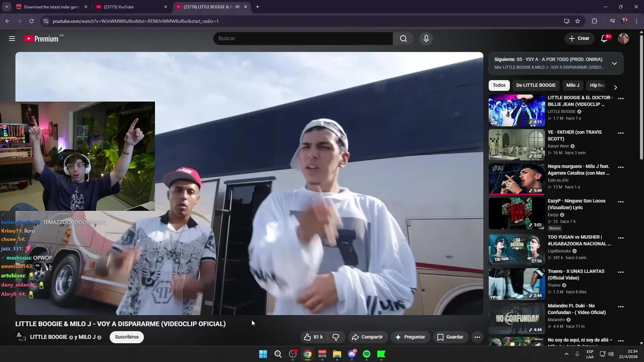The width and height of the screenshot is (644, 362).
Task: Open Voicemeeter from taskbar
Action: click(322, 354)
